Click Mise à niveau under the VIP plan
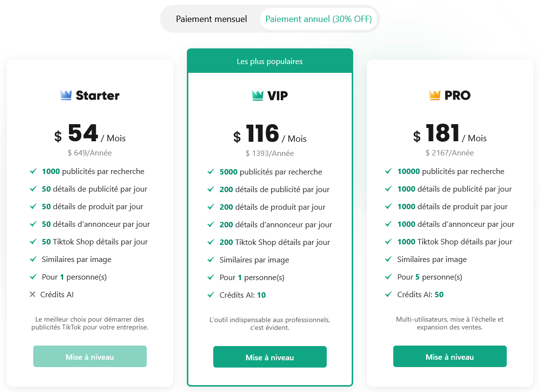540x392 pixels. pos(270,356)
